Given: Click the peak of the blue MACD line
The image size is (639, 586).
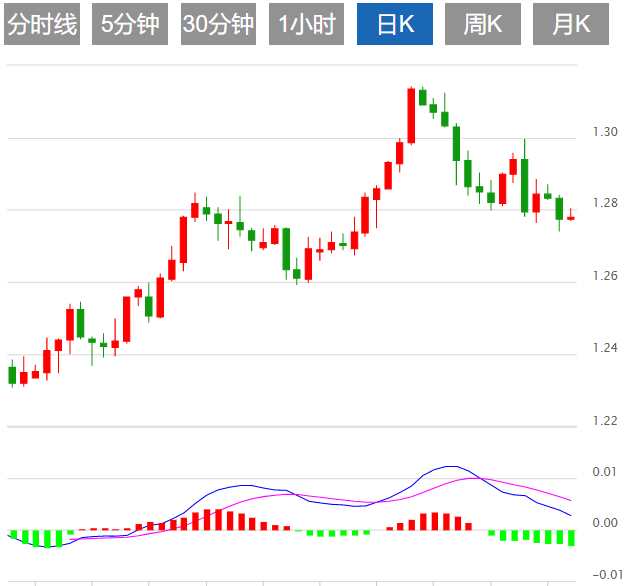Looking at the screenshot, I should tap(451, 467).
